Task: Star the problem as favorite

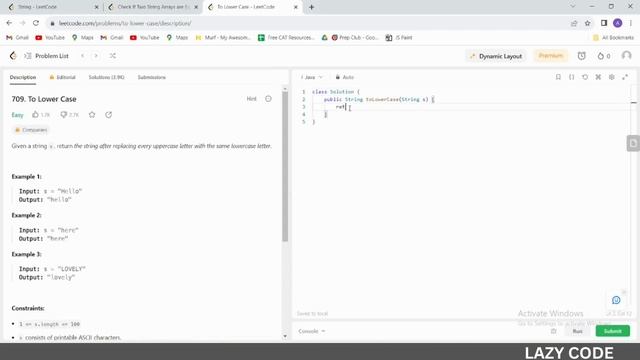Action: point(92,115)
